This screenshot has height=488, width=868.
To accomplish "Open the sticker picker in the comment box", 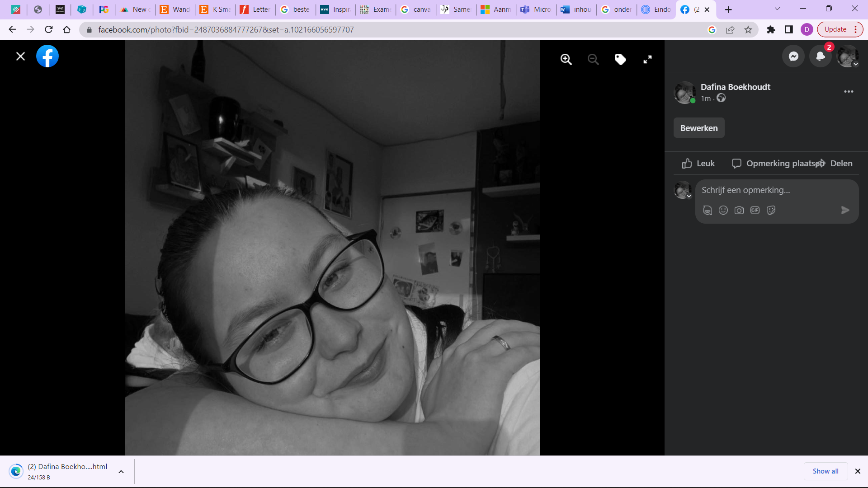I will [x=771, y=210].
